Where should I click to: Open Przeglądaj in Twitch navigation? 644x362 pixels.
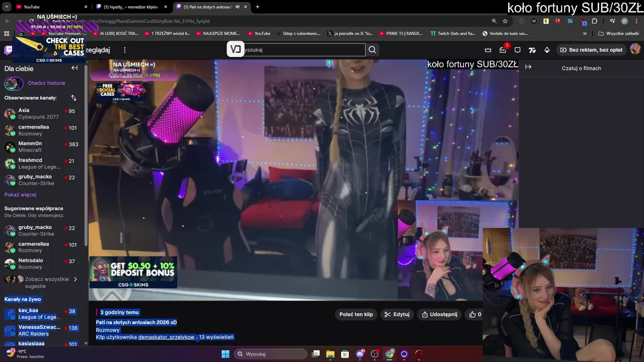tap(98, 50)
